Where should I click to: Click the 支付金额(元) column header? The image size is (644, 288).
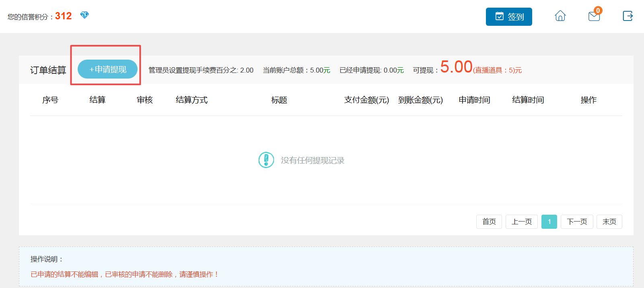(366, 100)
